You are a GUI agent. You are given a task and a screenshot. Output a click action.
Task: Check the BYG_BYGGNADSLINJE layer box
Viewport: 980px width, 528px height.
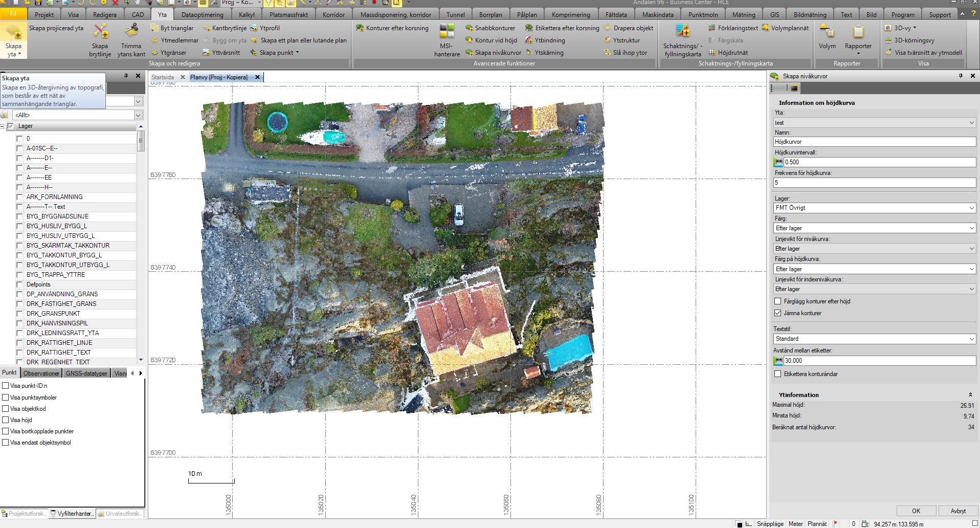[20, 216]
